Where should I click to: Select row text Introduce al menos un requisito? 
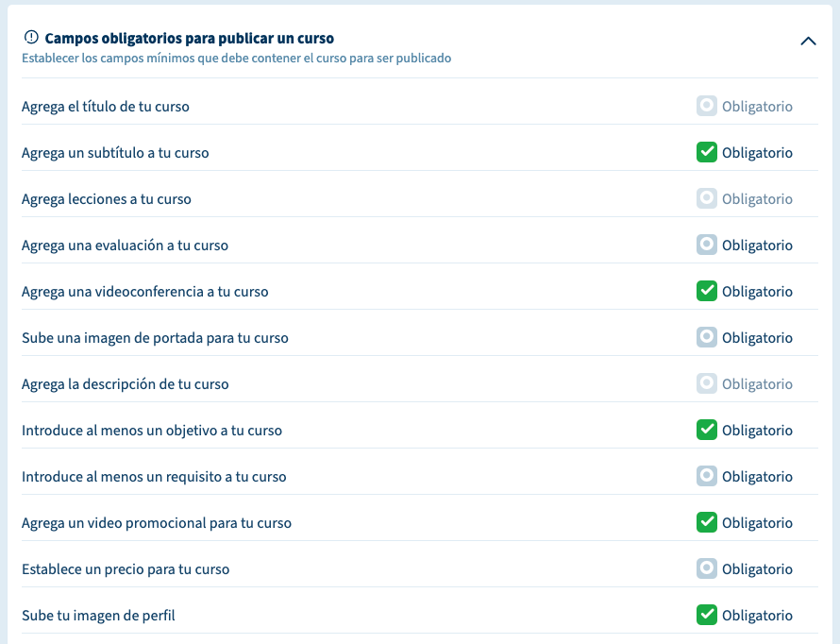154,477
